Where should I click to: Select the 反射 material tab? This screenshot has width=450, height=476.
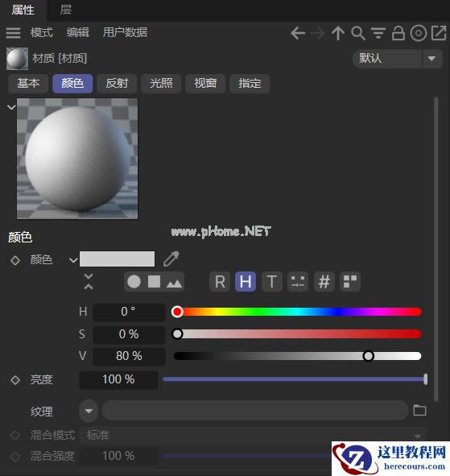pyautogui.click(x=117, y=83)
